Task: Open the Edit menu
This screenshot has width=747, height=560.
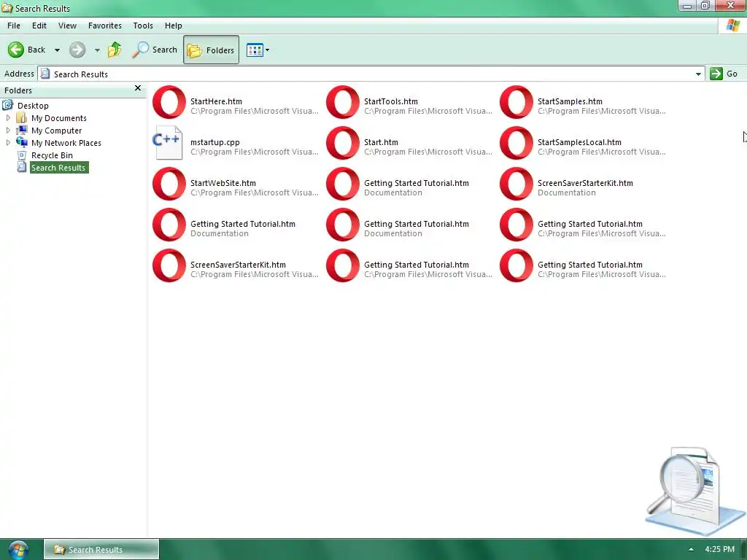Action: click(39, 26)
